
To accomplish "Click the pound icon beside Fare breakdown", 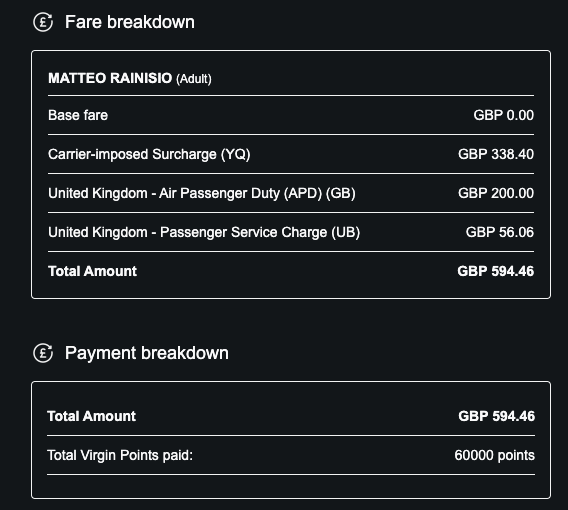I will pos(43,22).
